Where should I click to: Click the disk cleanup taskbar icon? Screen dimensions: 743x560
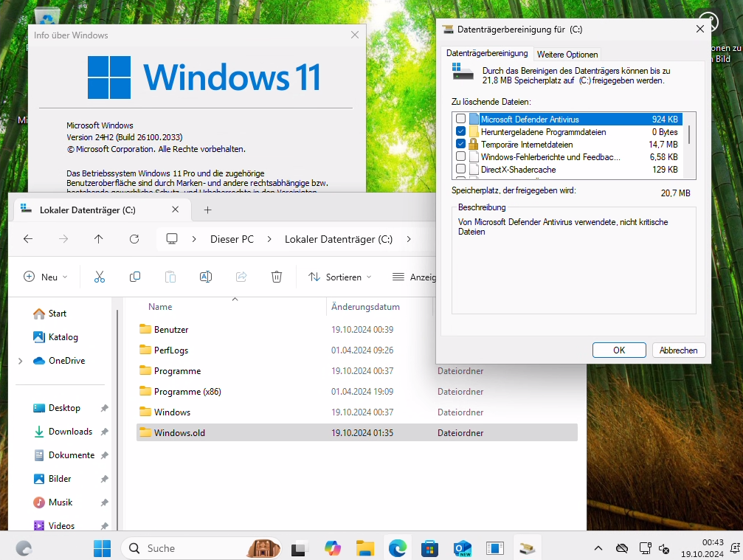(527, 549)
